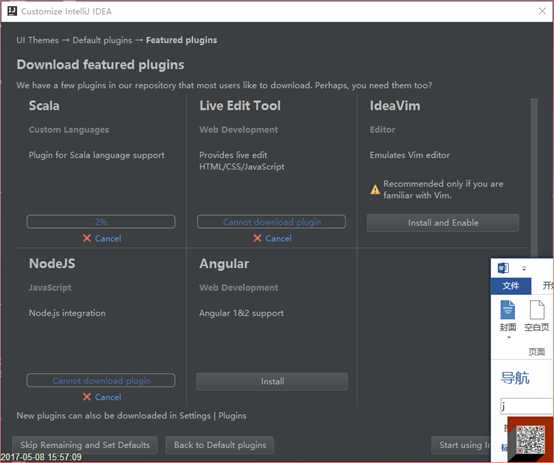Screen dimensions: 554x463
Task: Install and Enable the IdeaVim plugin
Action: (x=443, y=223)
